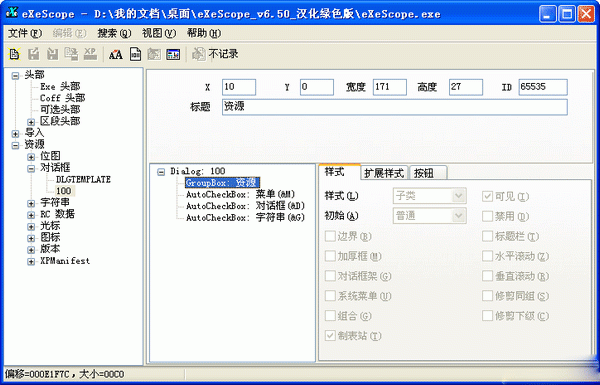600x385 pixels.
Task: Toggle the 水平滚动 checkbox
Action: (x=487, y=256)
